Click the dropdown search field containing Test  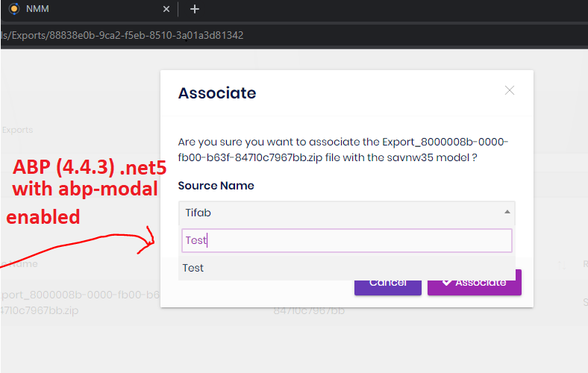[347, 240]
